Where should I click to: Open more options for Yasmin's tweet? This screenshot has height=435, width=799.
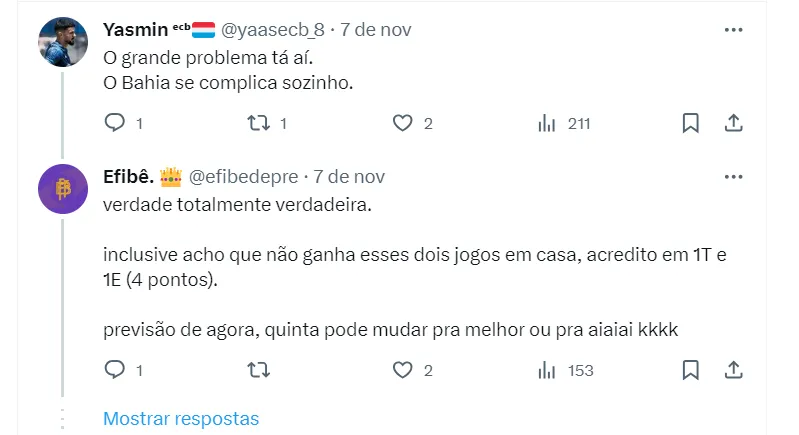[733, 30]
